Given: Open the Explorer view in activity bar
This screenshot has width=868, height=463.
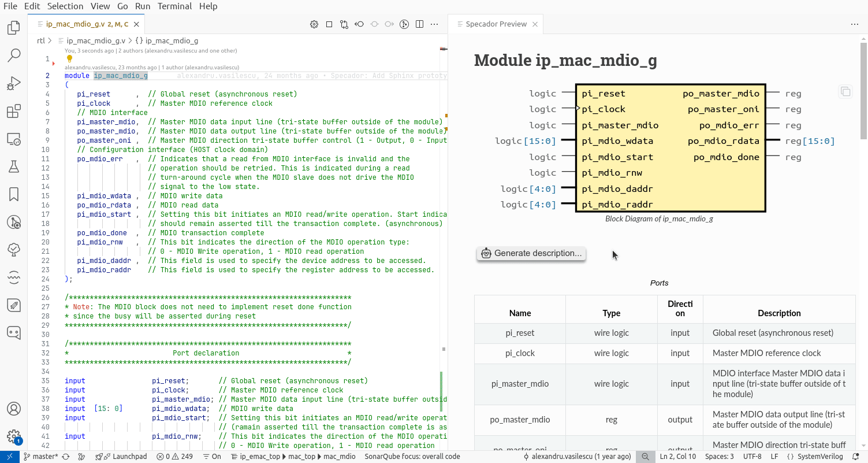Looking at the screenshot, I should tap(14, 28).
